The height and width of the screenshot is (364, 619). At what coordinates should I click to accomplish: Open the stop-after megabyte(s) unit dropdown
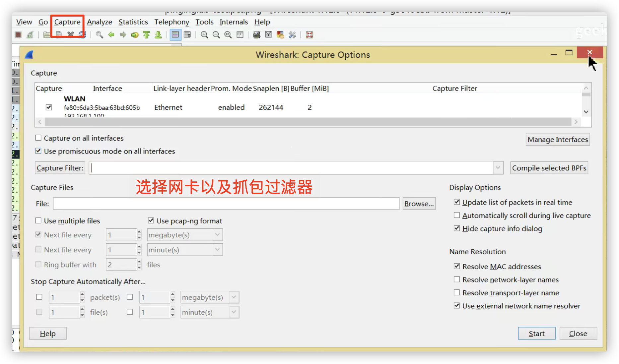pos(234,297)
